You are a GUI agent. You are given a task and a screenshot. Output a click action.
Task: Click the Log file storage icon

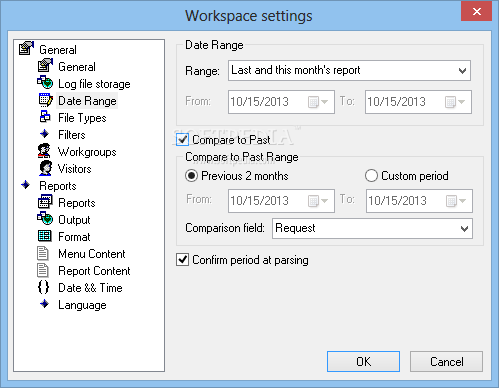[x=45, y=83]
